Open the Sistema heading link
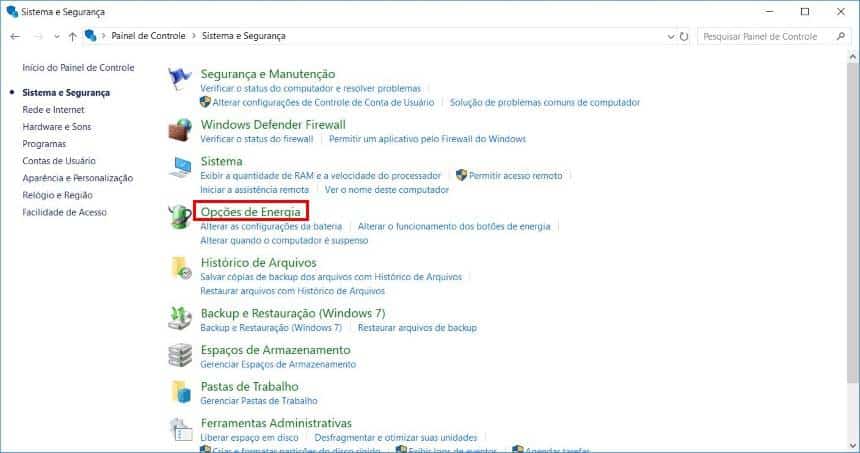860x453 pixels. 221,161
